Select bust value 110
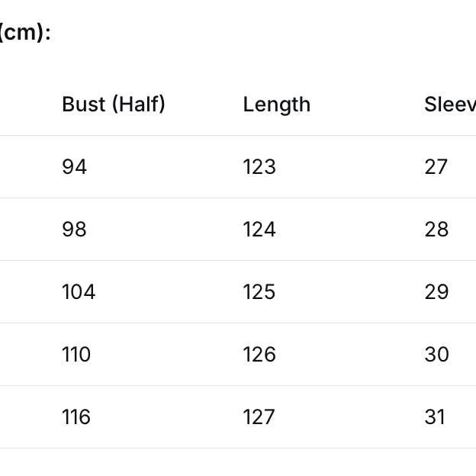The image size is (476, 476). point(76,355)
